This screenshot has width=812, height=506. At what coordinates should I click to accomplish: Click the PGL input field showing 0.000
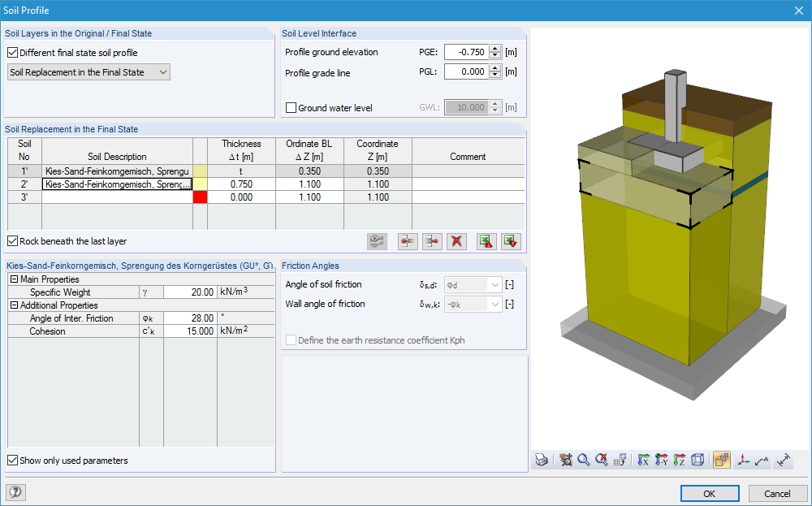coord(467,71)
